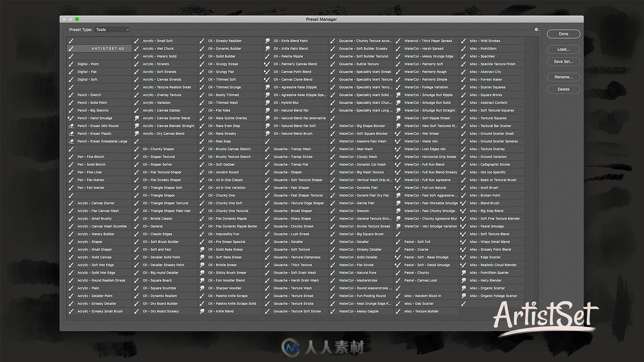Click mixer brush icon beside WaterCol - Horizontal Drip Smear

coord(398,157)
